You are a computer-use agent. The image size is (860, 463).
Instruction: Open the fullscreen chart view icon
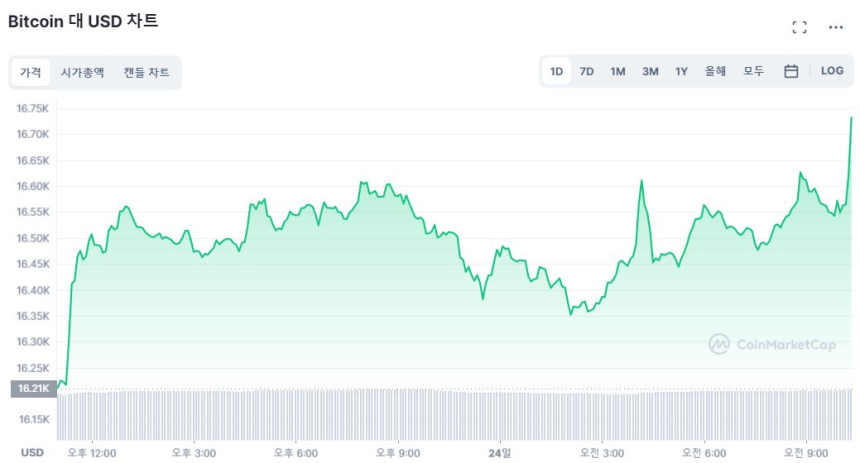pos(799,27)
